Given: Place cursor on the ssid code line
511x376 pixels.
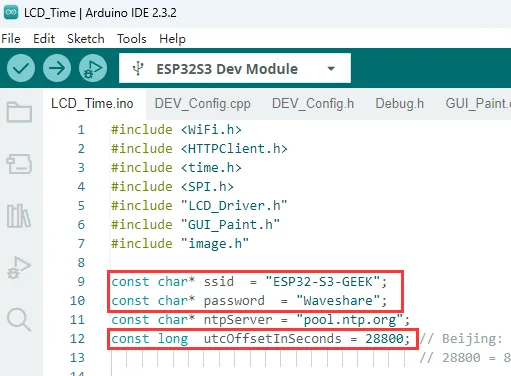Looking at the screenshot, I should click(249, 282).
